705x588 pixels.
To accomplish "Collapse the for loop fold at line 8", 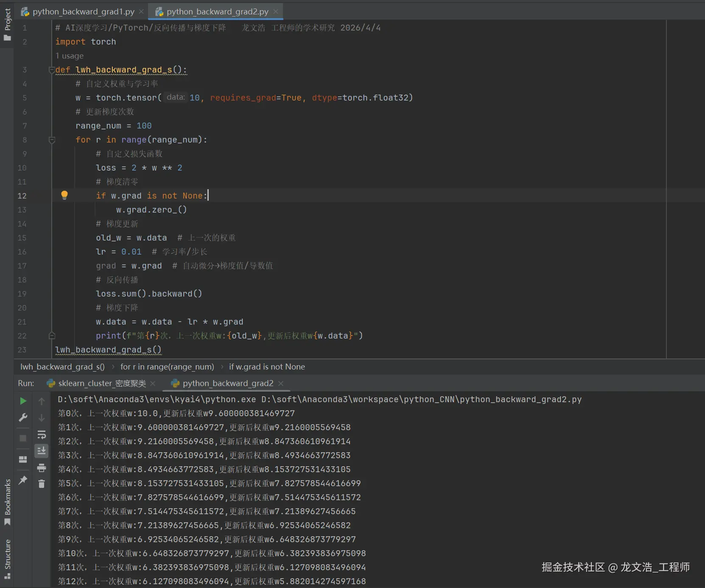I will pyautogui.click(x=52, y=140).
